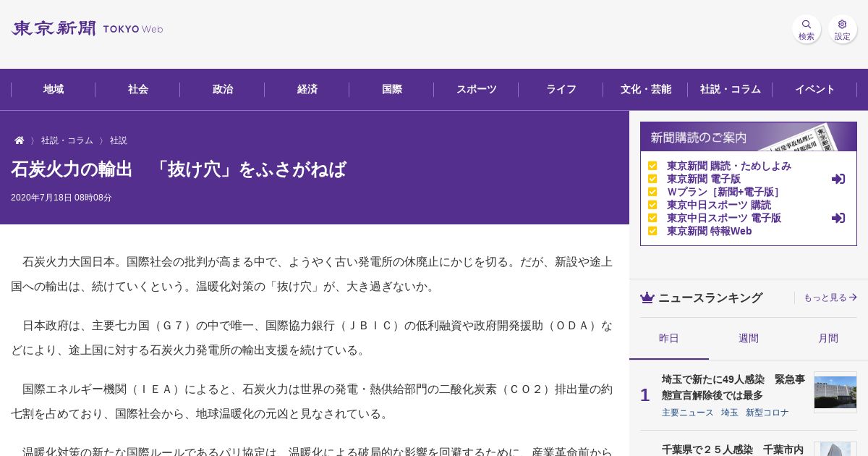Open the ライフ navigation menu
This screenshot has width=868, height=456.
pos(561,90)
